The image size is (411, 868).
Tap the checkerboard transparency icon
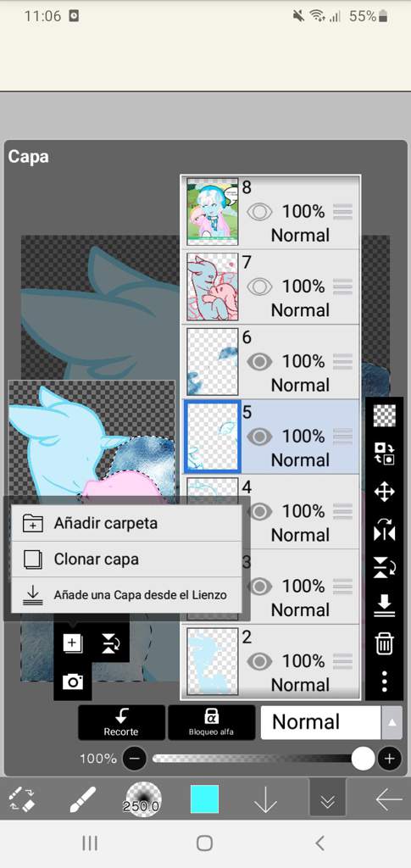[x=385, y=415]
